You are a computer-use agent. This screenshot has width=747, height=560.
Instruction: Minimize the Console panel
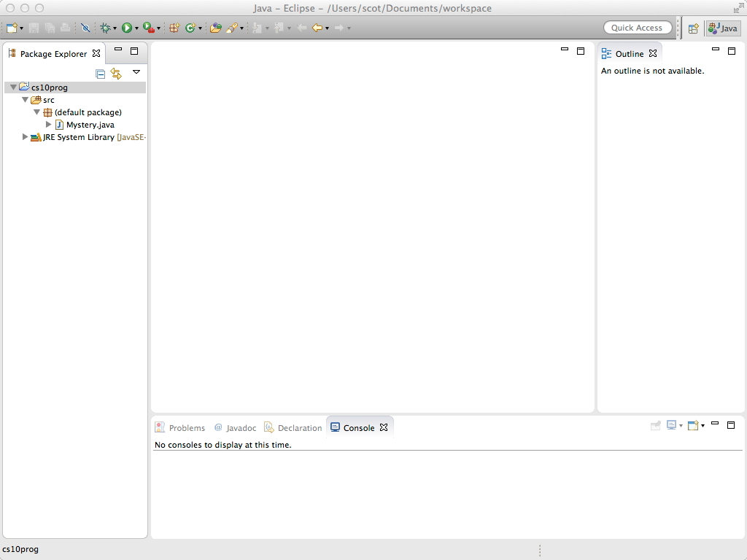click(715, 424)
